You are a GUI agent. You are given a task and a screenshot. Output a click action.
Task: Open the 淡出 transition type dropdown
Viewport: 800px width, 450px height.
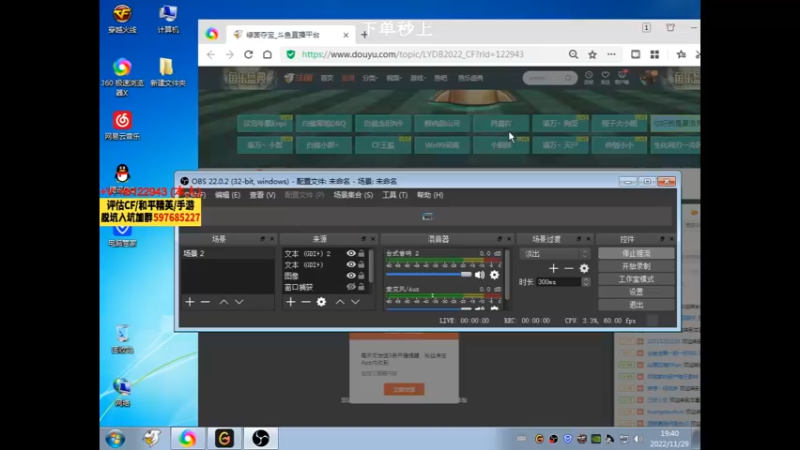click(x=555, y=254)
